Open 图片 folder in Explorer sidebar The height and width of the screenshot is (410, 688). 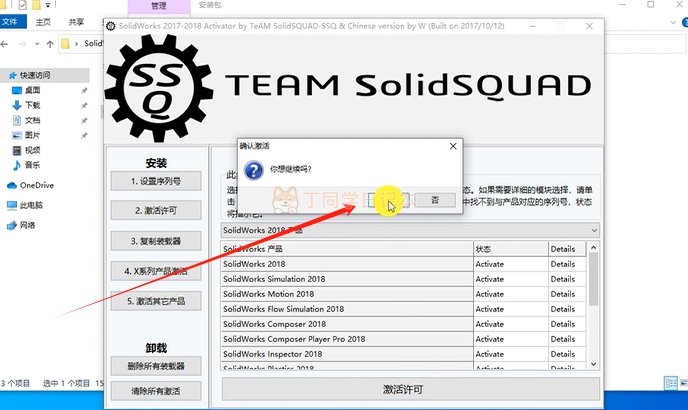32,135
